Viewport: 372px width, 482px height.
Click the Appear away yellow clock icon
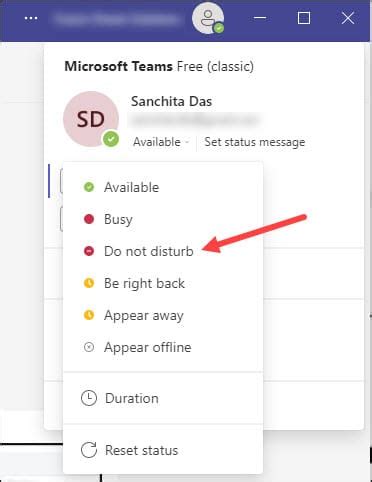click(89, 315)
